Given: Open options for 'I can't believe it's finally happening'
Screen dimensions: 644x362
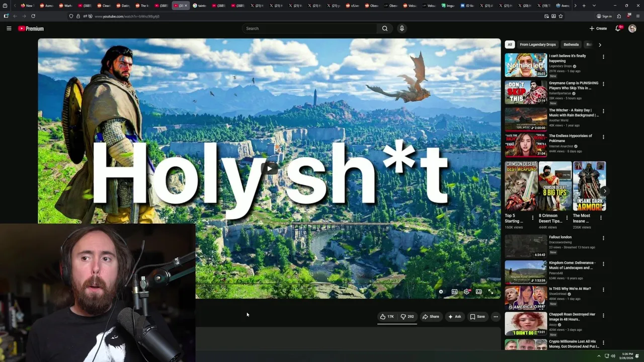Looking at the screenshot, I should point(603,57).
